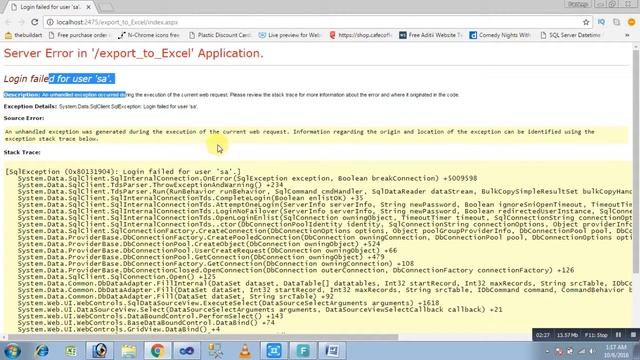The height and width of the screenshot is (360, 640).
Task: Open VLC media player from the taskbar
Action: (x=245, y=351)
